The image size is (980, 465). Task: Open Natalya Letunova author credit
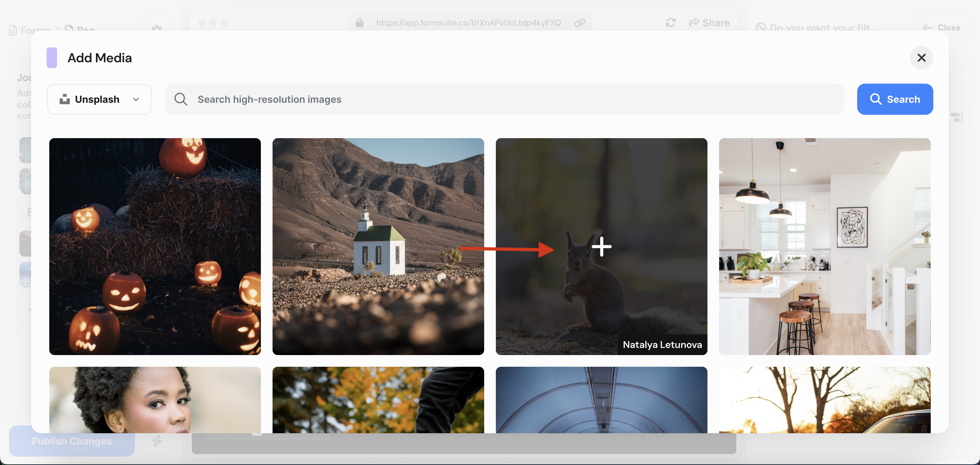pyautogui.click(x=662, y=344)
